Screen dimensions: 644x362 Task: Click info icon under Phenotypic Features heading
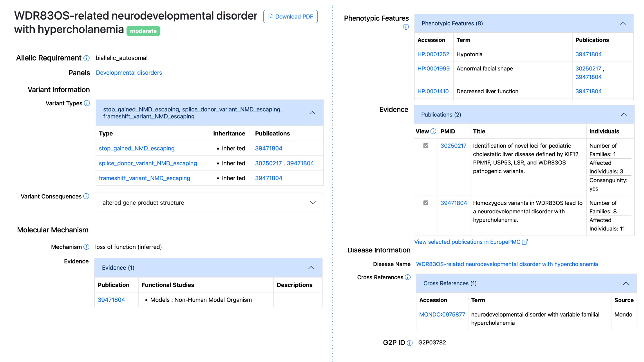(x=406, y=27)
